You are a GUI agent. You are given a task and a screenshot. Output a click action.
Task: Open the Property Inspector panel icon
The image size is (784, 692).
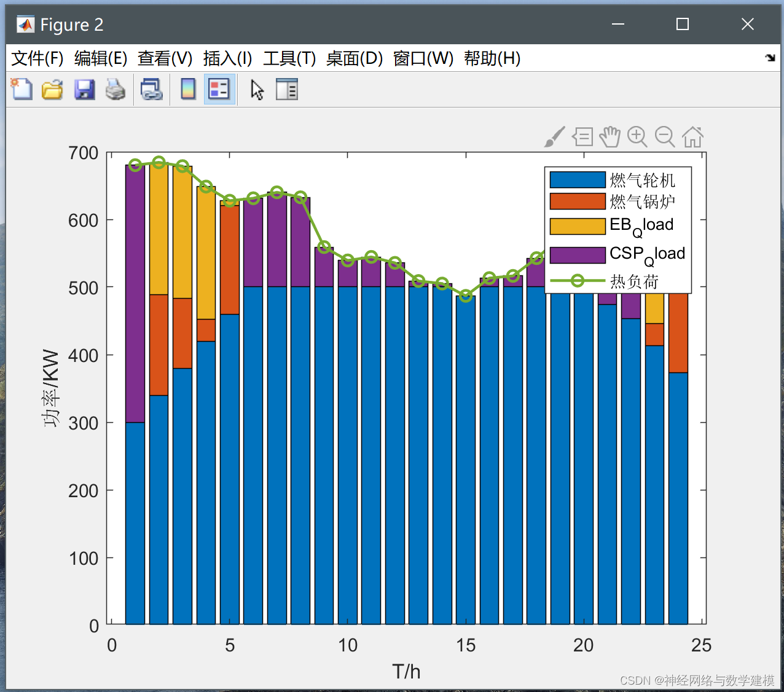287,90
